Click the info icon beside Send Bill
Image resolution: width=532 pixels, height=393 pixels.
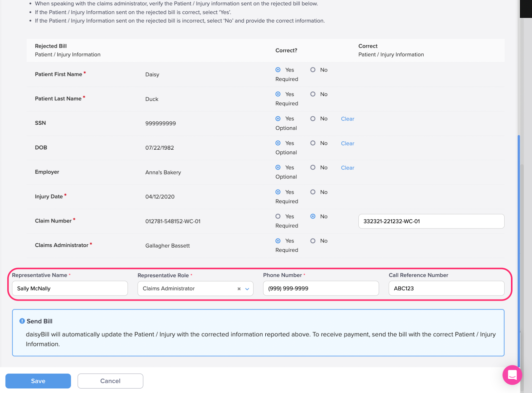tap(21, 321)
